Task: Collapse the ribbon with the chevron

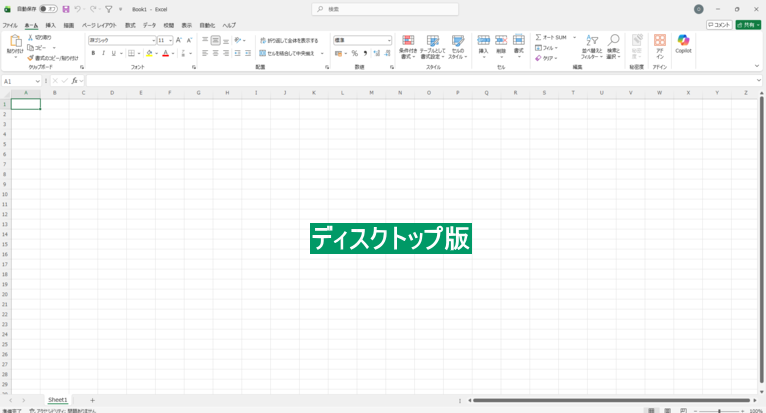Action: tap(757, 66)
